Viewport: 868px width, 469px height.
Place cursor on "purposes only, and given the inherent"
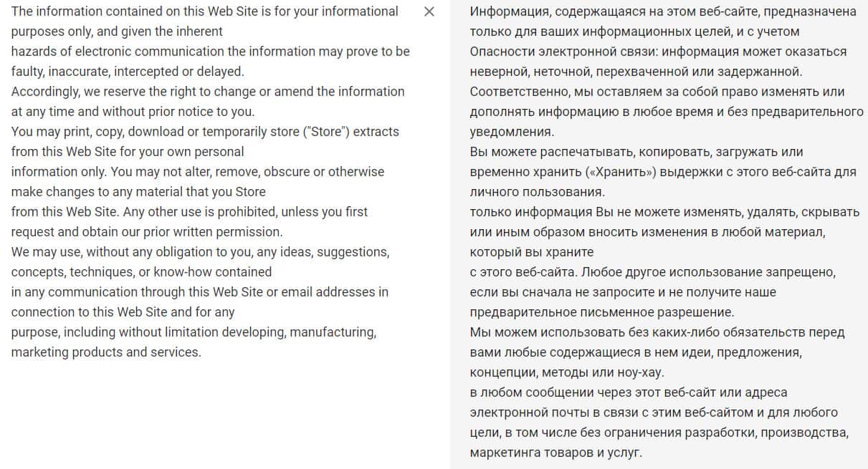pyautogui.click(x=117, y=32)
